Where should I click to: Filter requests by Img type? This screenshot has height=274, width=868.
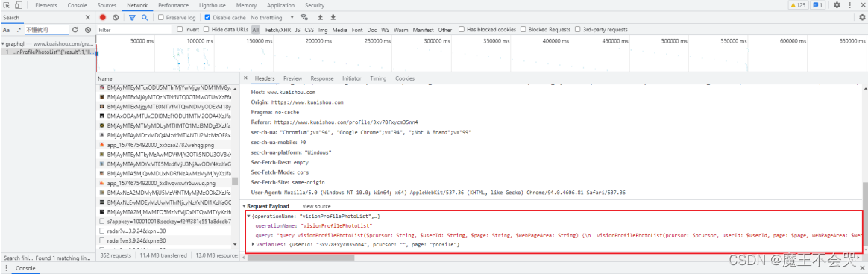coord(323,29)
